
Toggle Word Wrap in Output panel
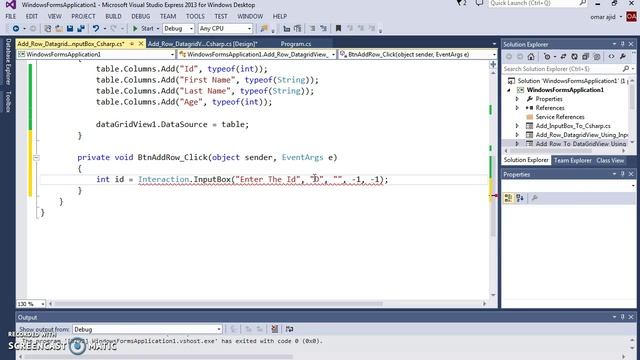coord(289,329)
